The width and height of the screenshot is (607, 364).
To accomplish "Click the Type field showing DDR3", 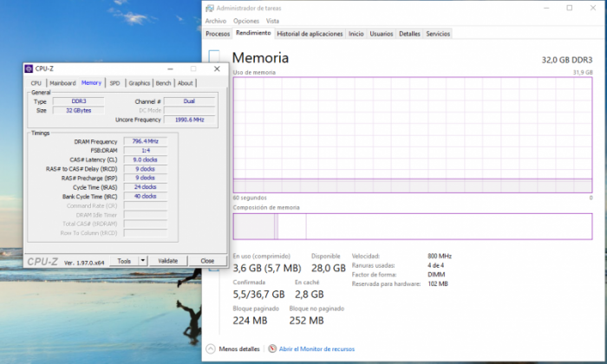I will pyautogui.click(x=79, y=101).
